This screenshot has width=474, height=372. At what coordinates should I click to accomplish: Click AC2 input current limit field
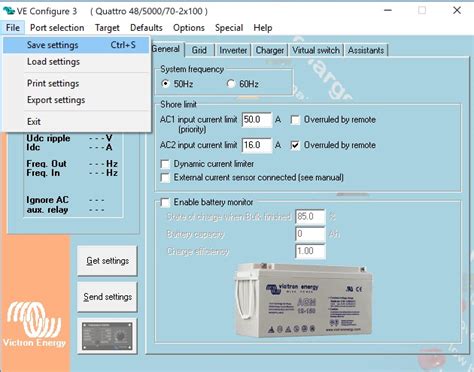257,145
